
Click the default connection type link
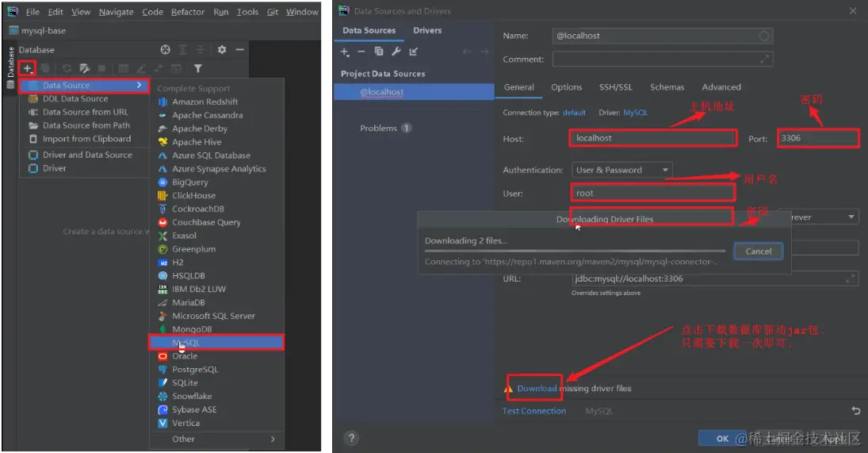click(x=574, y=113)
